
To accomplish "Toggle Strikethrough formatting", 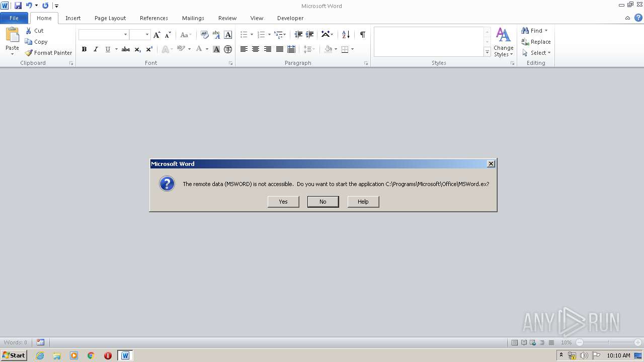I will pyautogui.click(x=126, y=49).
